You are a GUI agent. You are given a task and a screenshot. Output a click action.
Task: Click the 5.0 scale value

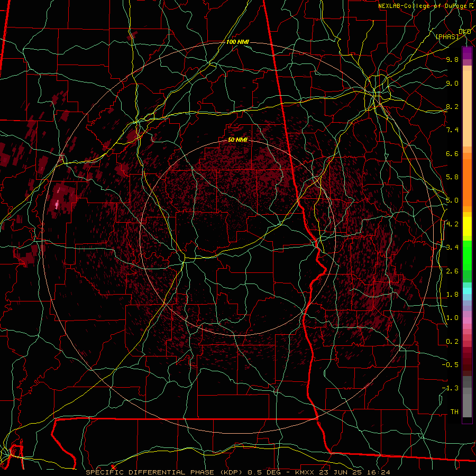tap(452, 200)
